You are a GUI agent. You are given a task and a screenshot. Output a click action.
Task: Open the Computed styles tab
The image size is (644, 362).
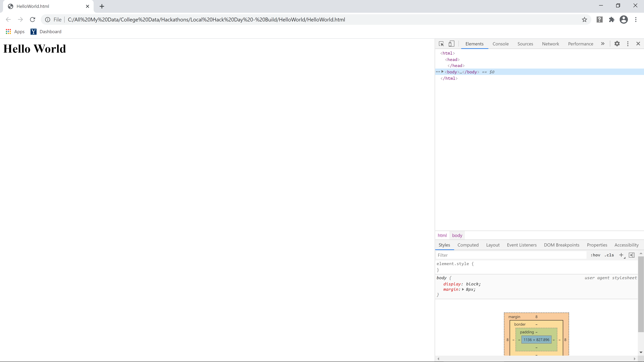[x=468, y=245]
